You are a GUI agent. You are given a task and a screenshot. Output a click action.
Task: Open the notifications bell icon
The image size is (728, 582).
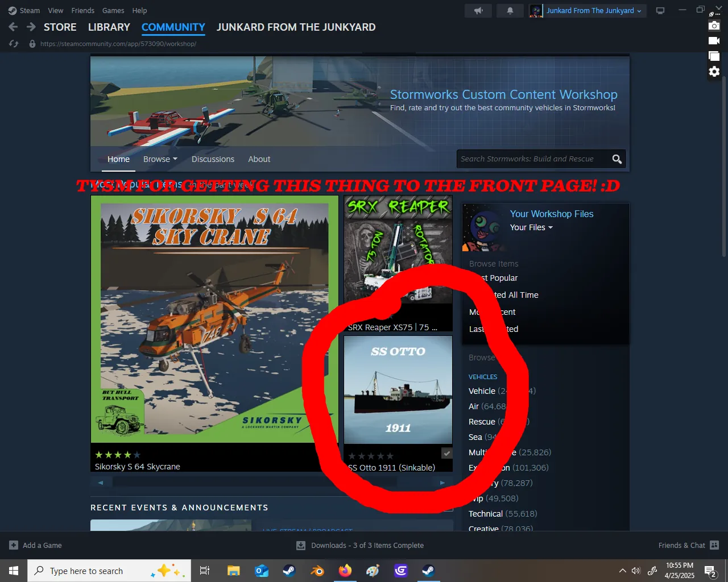(510, 11)
